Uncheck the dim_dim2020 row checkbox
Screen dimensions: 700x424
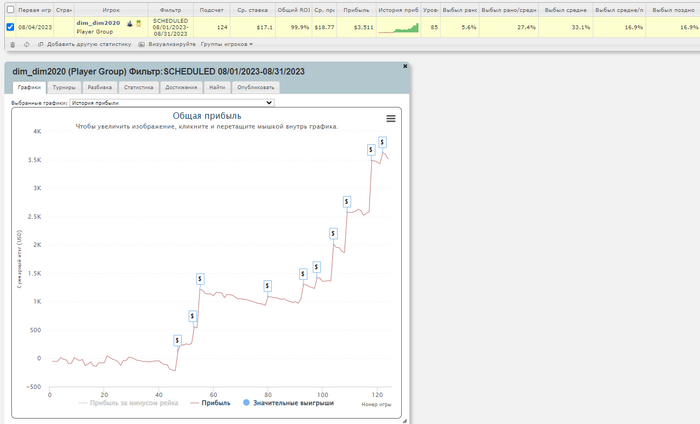(10, 27)
